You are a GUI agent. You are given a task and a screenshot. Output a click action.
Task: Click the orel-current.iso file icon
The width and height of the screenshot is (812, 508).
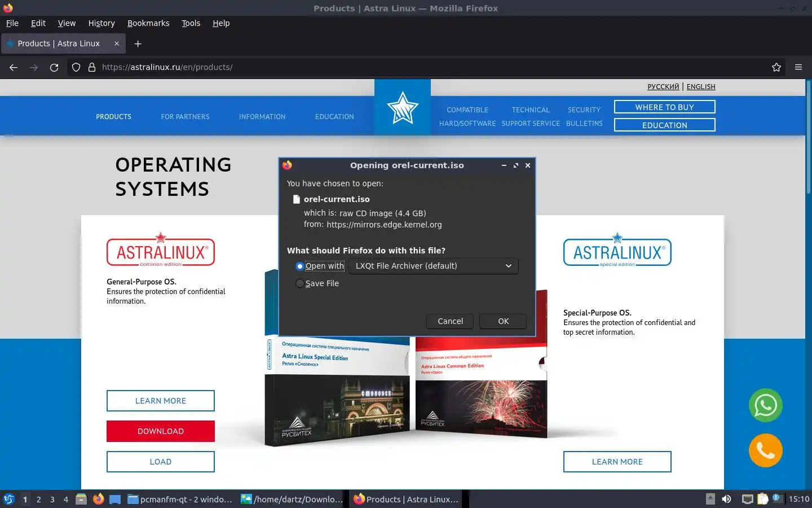[297, 199]
